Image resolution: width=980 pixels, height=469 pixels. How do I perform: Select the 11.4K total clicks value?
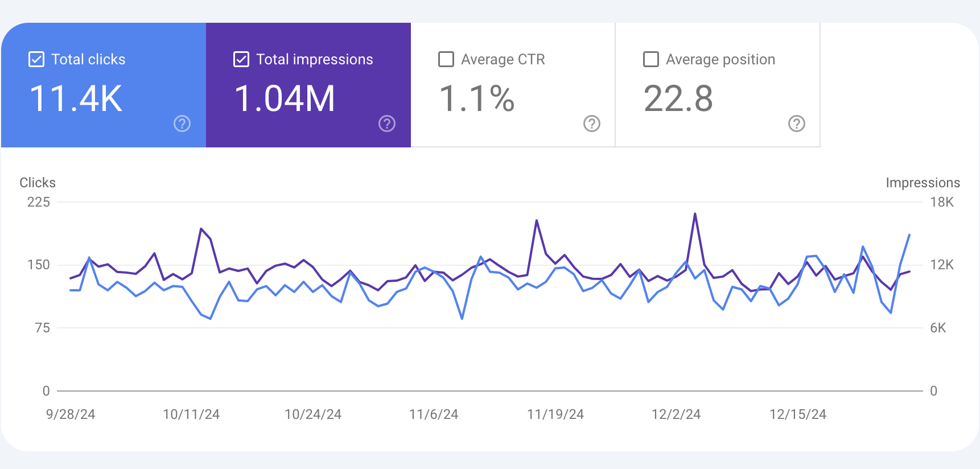pyautogui.click(x=76, y=98)
